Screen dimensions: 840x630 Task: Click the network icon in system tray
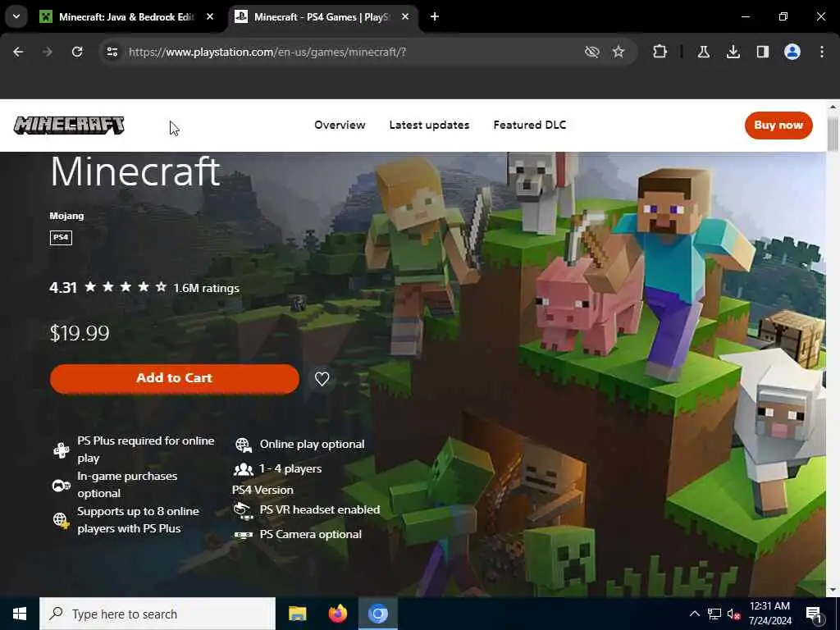[x=714, y=614]
